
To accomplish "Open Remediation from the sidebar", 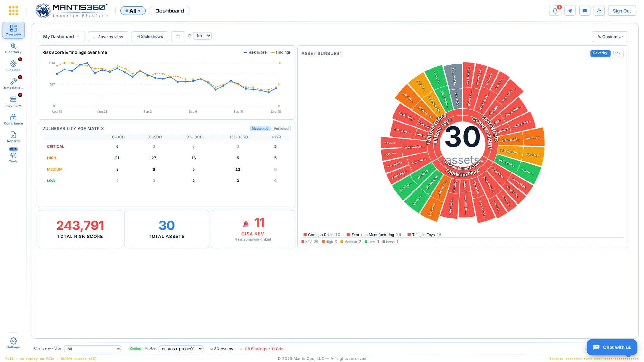I will click(13, 84).
